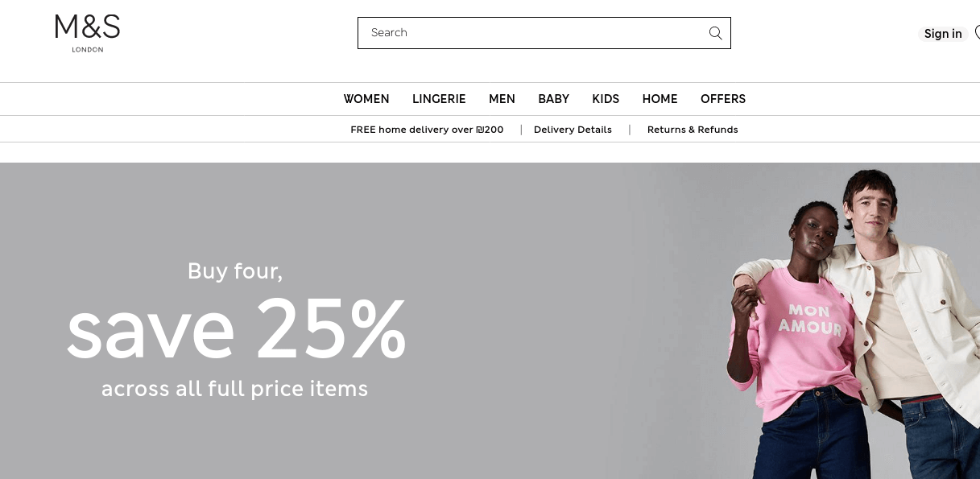Click the partially visible heart wishlist icon
980x479 pixels.
(x=977, y=32)
